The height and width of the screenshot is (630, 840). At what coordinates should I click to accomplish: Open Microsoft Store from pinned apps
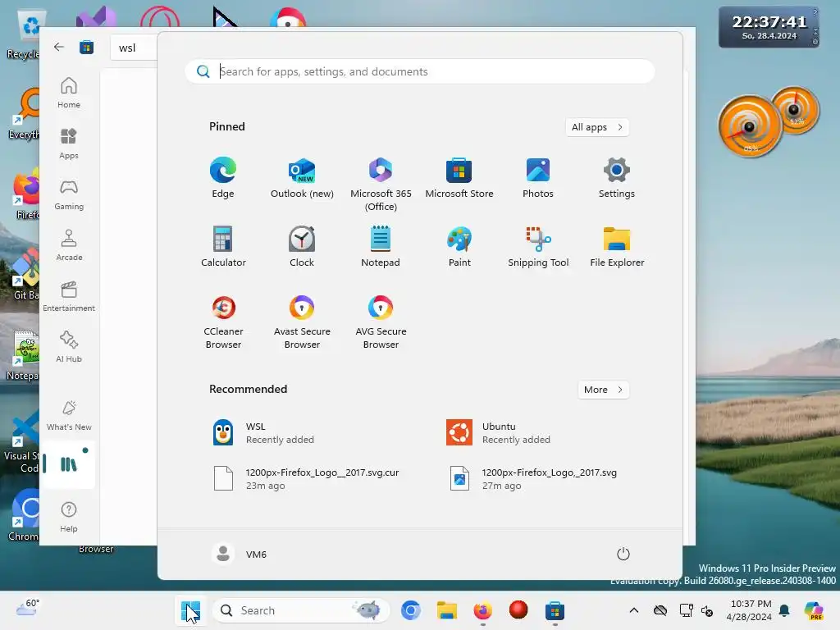[x=459, y=178]
